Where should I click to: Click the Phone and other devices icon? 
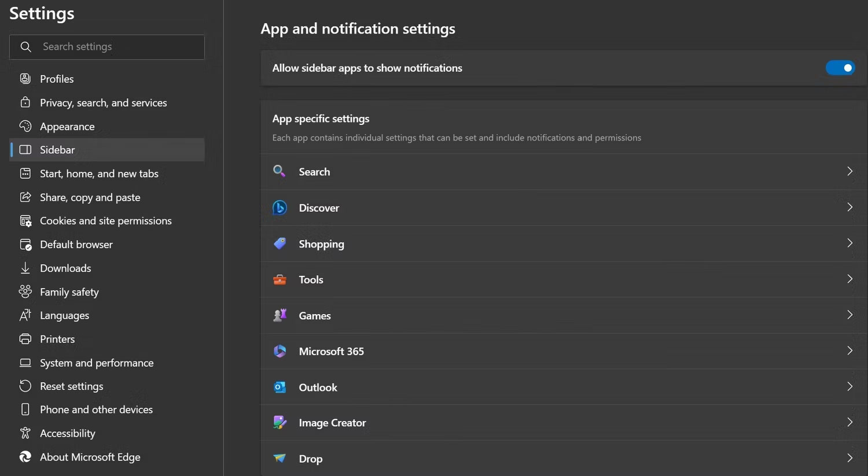(25, 409)
